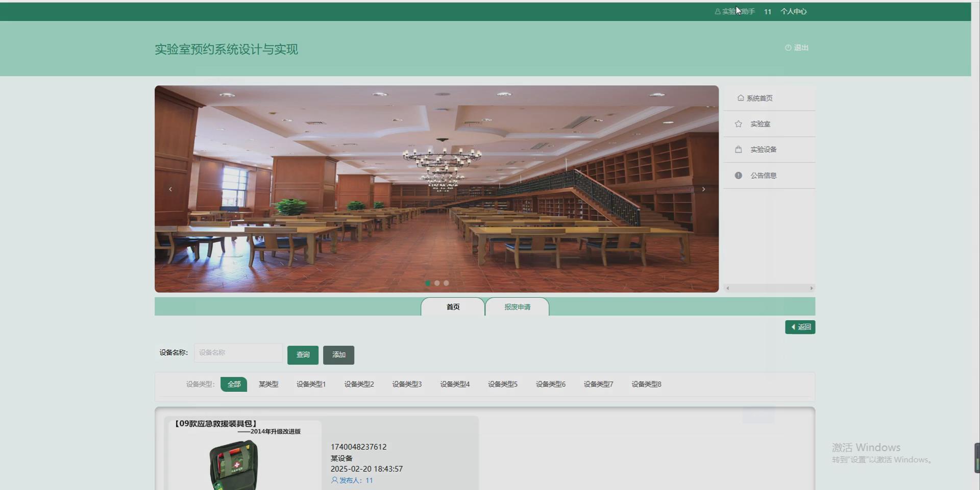Switch to the 报废申请 tab
The width and height of the screenshot is (980, 490).
pos(517,307)
